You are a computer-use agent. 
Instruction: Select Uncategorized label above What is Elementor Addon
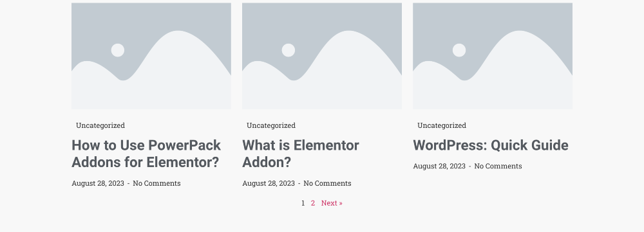click(271, 125)
